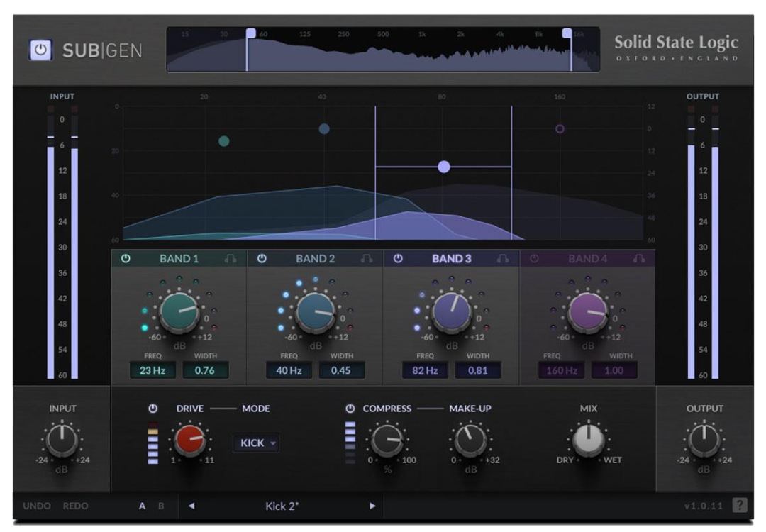Click the MAKE-UP label
Screen dimensions: 766x532
point(470,409)
